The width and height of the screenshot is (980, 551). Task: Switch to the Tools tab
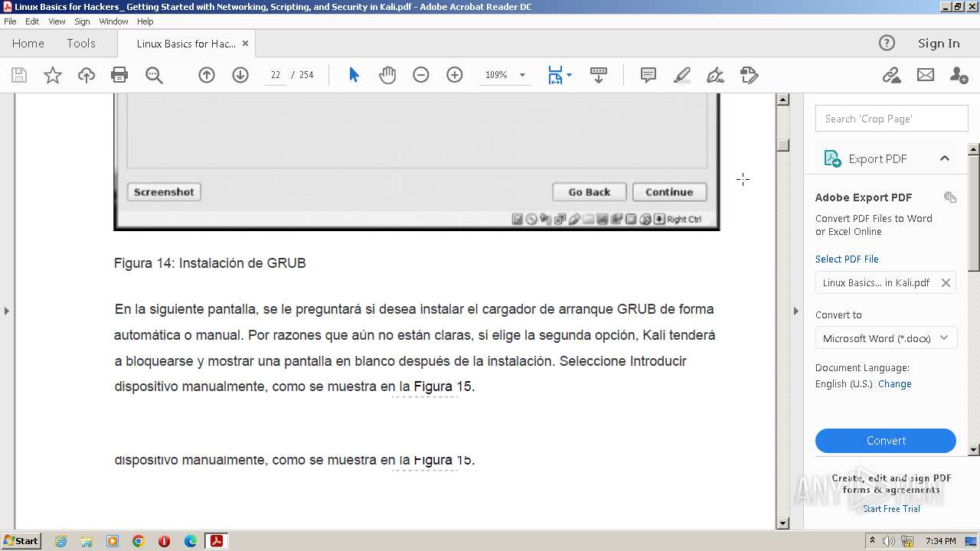coord(81,44)
